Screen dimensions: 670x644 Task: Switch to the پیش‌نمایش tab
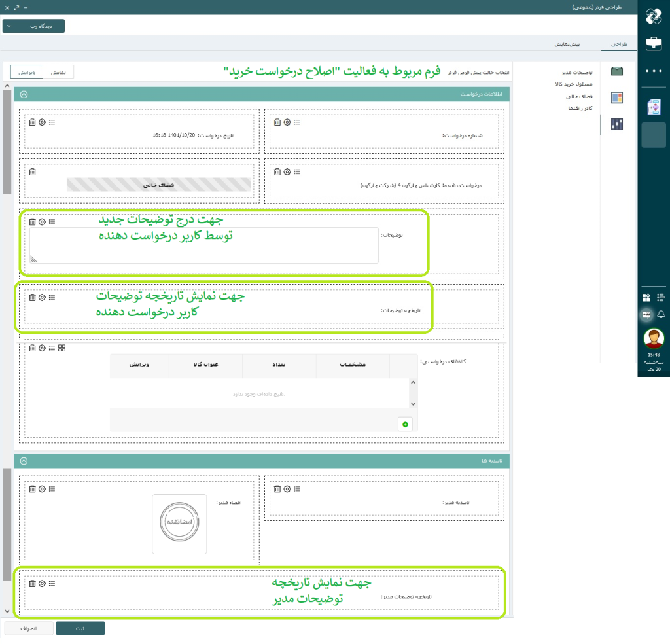[567, 44]
